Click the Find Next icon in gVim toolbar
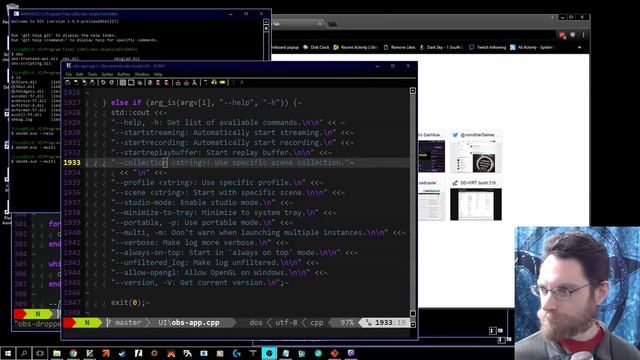This screenshot has width=640, height=360. (x=158, y=82)
